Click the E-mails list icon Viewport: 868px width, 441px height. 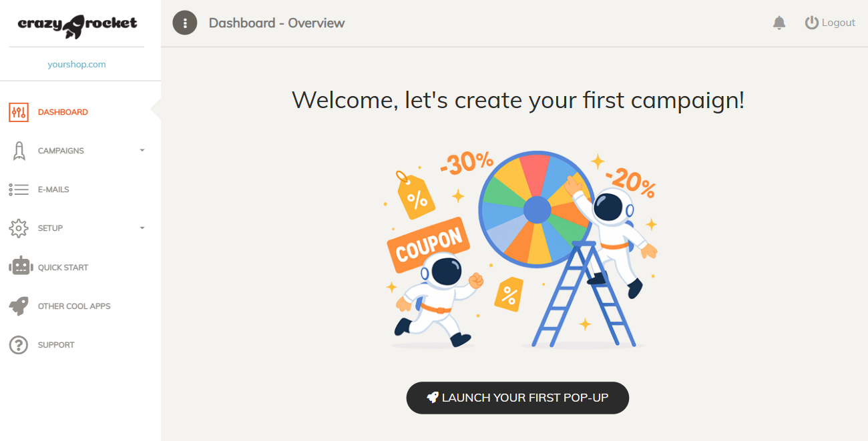(19, 189)
